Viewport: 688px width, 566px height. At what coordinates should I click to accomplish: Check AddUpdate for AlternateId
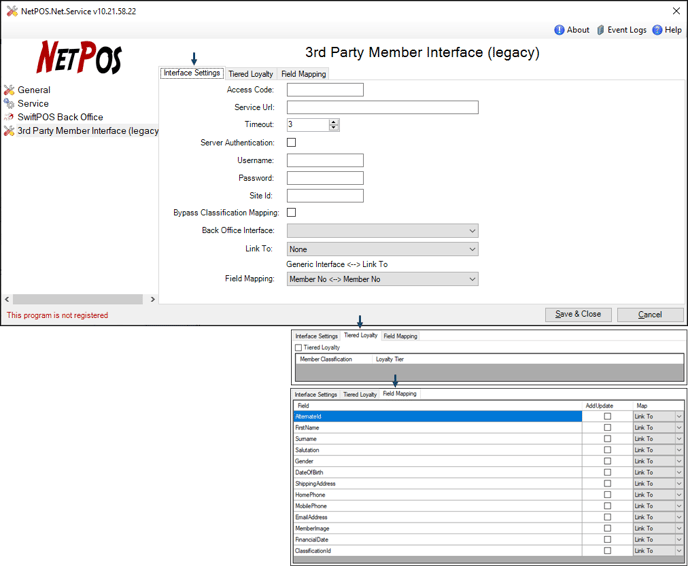(607, 416)
